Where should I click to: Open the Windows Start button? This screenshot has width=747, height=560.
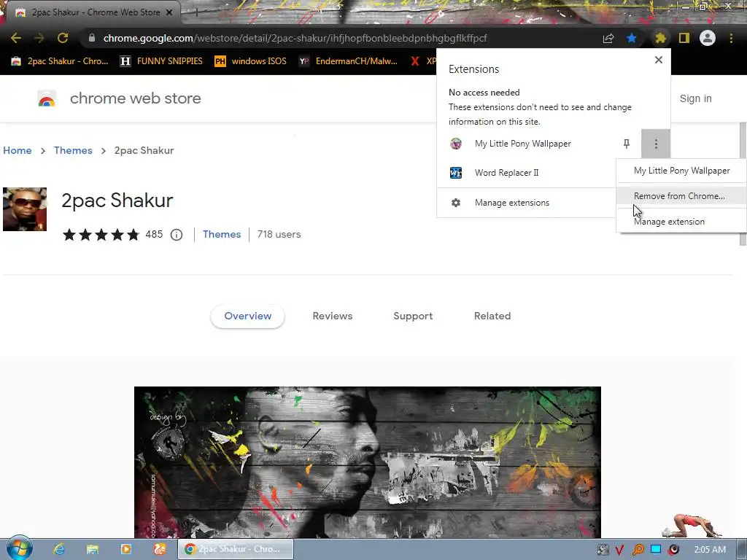(19, 548)
